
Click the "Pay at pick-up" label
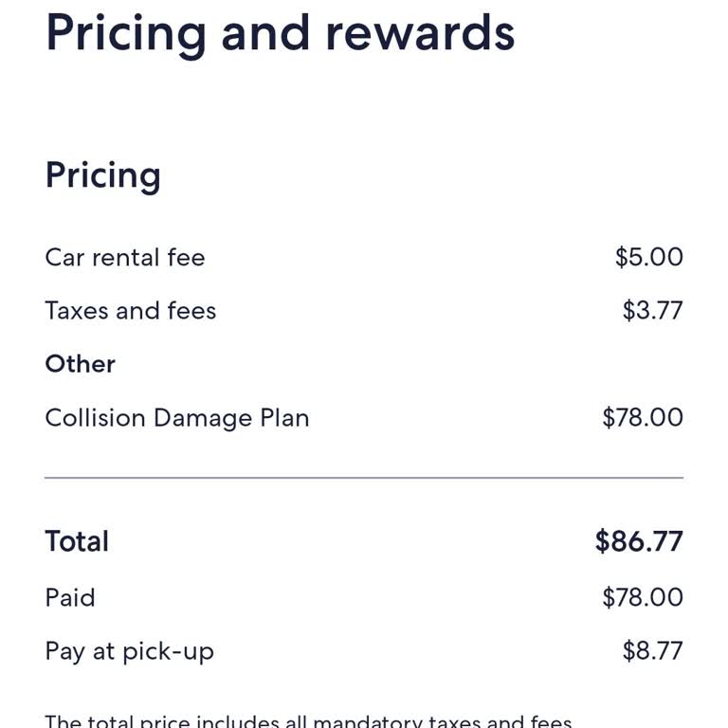tap(129, 651)
